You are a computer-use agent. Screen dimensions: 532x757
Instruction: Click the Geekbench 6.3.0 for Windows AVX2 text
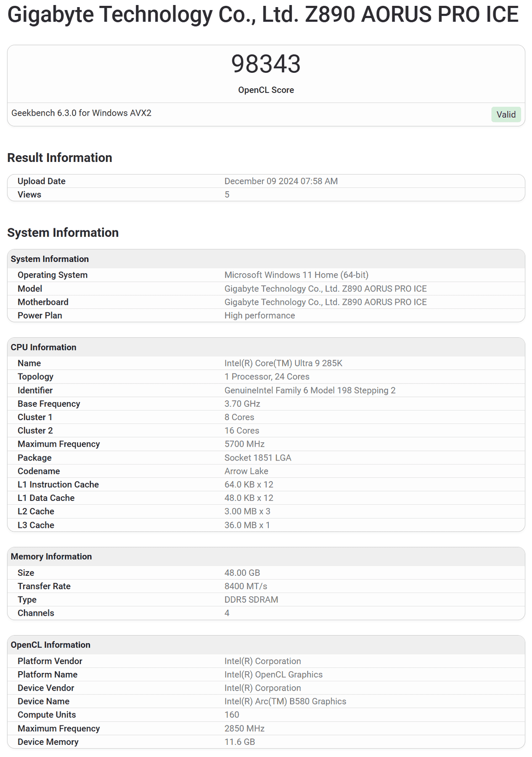81,113
